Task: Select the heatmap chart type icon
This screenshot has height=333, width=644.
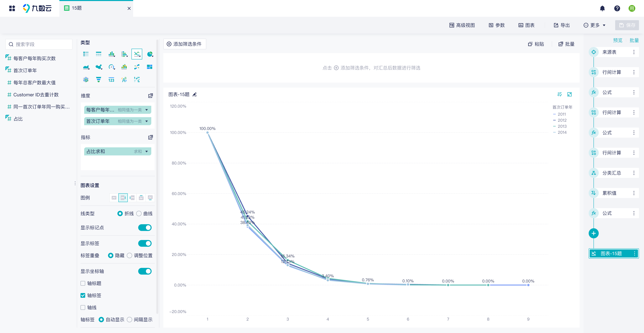Action: 137,80
